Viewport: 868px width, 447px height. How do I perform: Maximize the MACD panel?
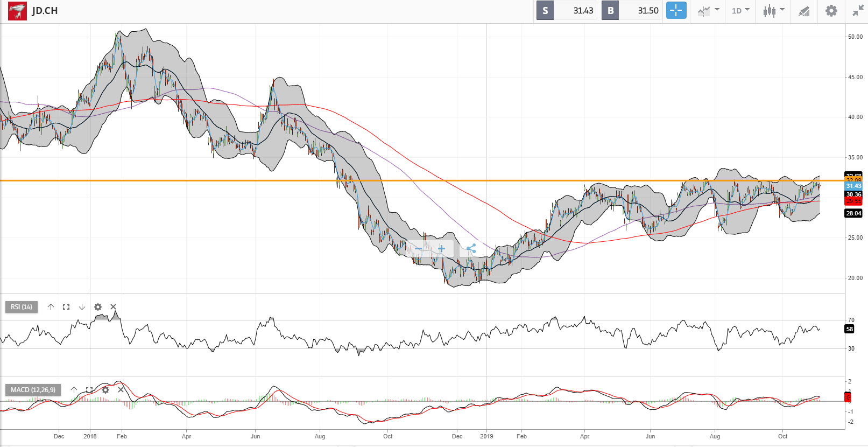coord(89,390)
